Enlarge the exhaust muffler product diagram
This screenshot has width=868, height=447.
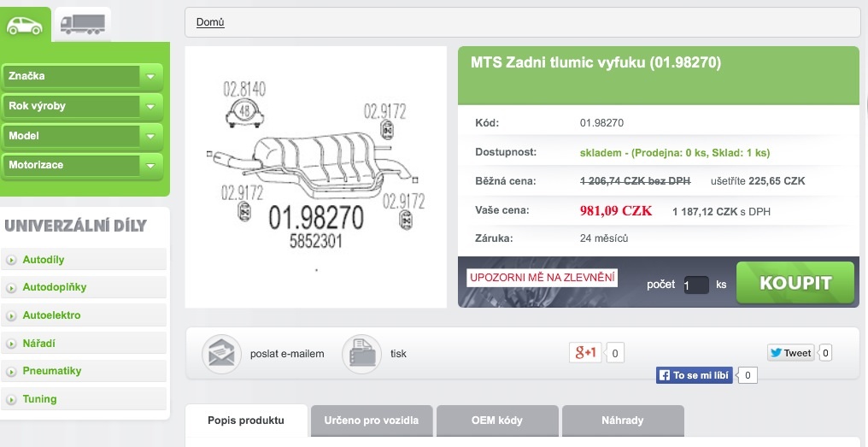pos(315,176)
